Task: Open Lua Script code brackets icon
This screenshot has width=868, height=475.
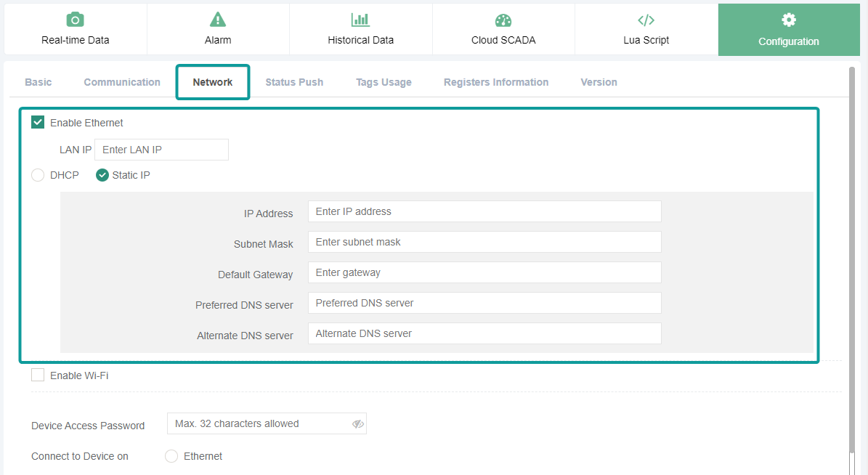Action: [646, 20]
